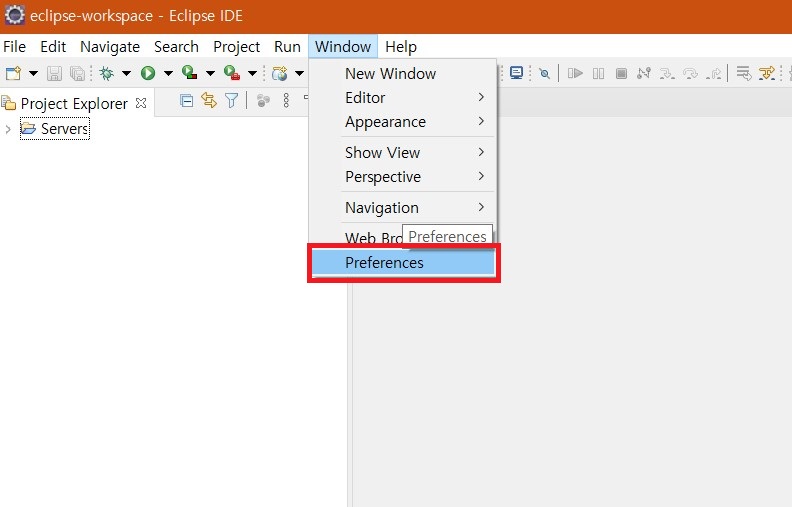Image resolution: width=792 pixels, height=507 pixels.
Task: Toggle Link with Editor arrows icon
Action: [x=209, y=100]
